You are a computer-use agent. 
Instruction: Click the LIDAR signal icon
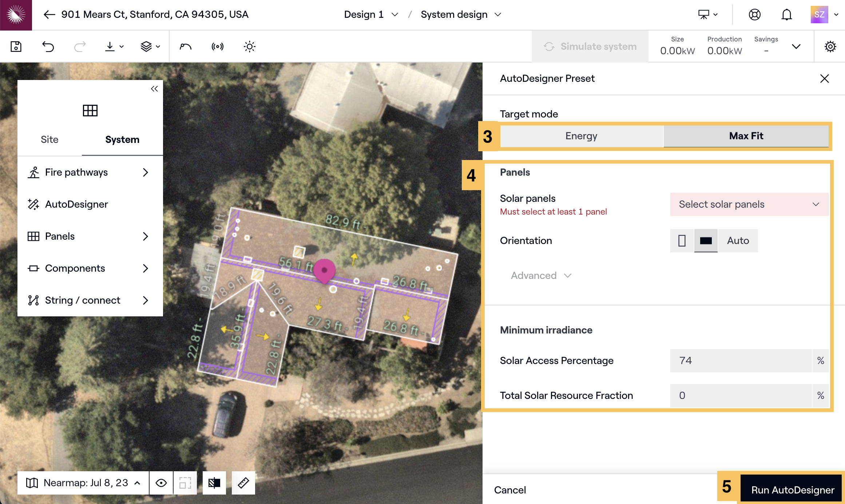217,47
